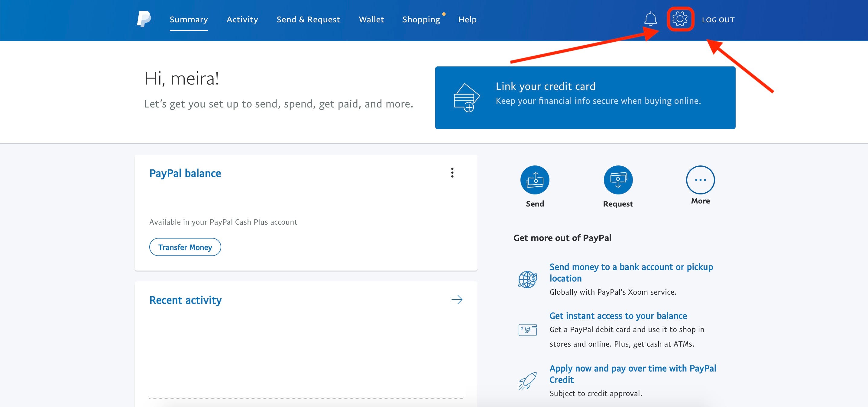
Task: Click the Send label
Action: (535, 204)
